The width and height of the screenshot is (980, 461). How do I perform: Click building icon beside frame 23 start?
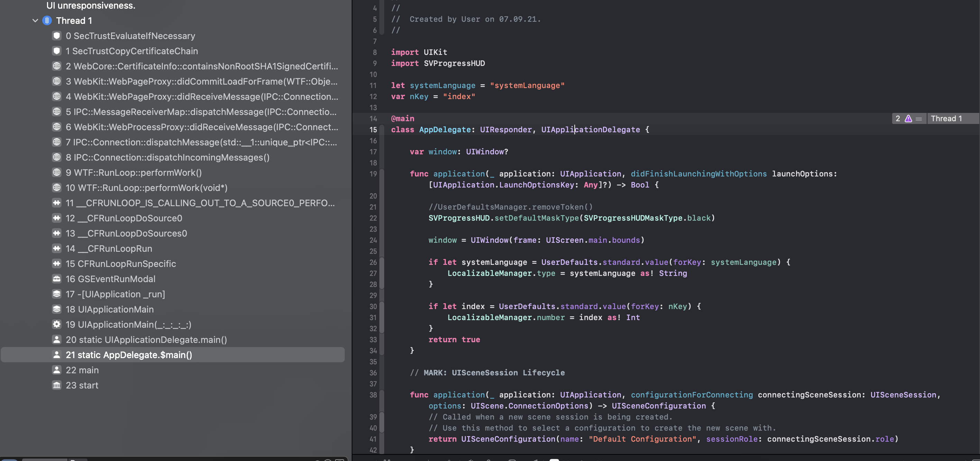pyautogui.click(x=56, y=385)
